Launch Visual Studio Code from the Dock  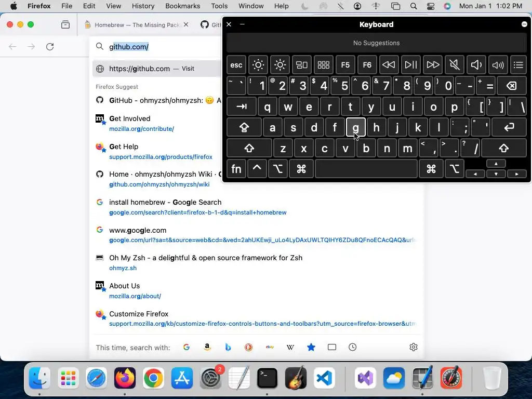(x=324, y=378)
